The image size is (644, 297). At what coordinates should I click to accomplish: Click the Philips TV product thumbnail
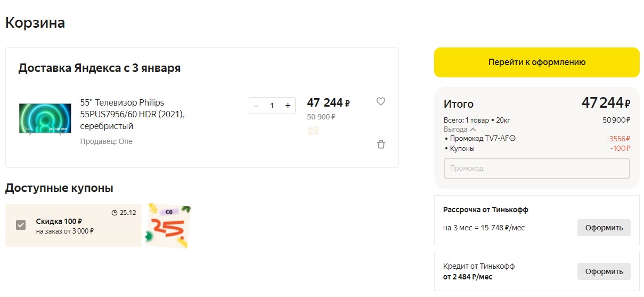45,118
